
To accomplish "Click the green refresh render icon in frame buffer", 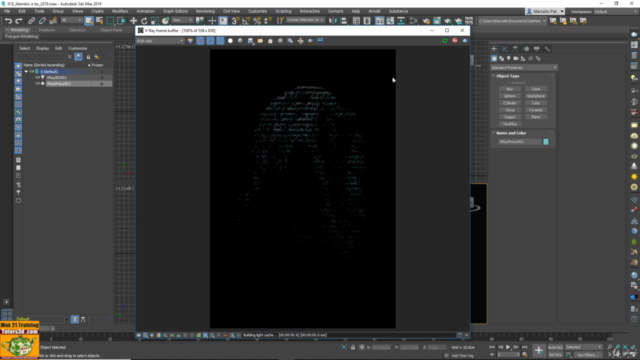I will [x=445, y=41].
